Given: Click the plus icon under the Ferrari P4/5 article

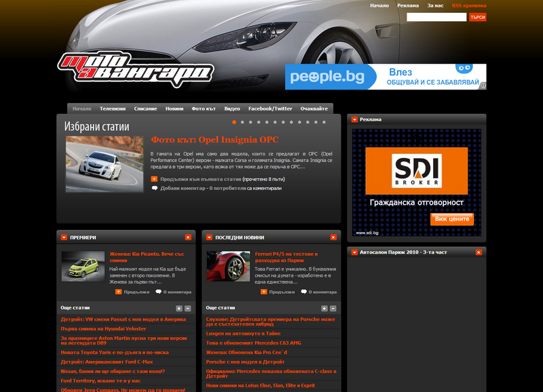Looking at the screenshot, I should [x=264, y=292].
